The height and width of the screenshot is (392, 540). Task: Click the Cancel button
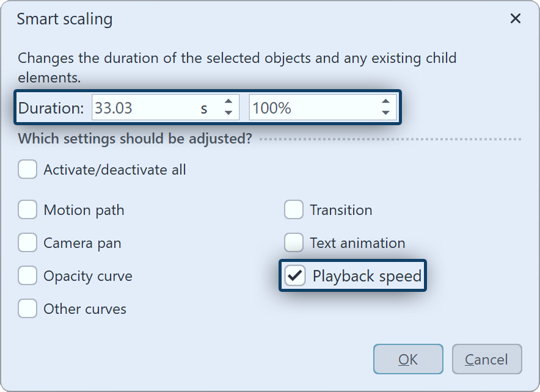tap(486, 359)
